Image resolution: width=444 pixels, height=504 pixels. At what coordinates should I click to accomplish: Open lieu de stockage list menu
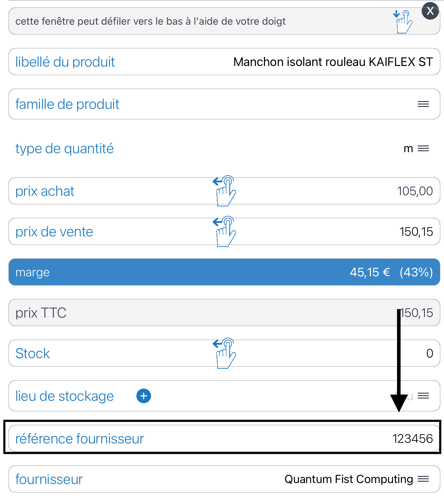click(423, 396)
